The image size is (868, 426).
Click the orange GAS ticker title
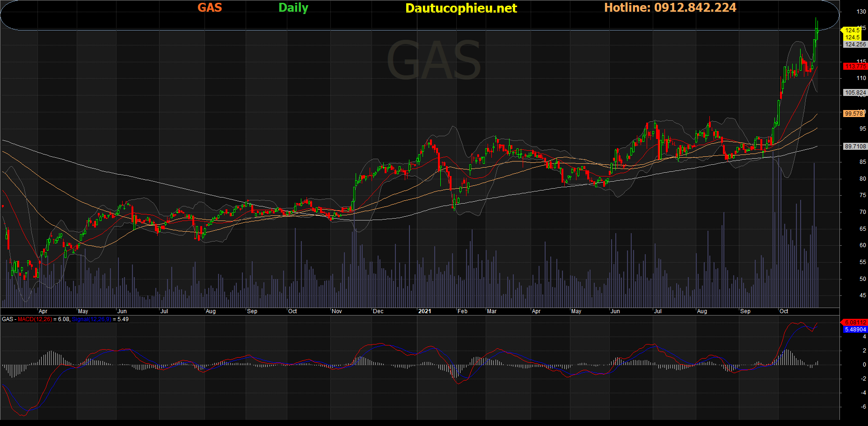209,8
